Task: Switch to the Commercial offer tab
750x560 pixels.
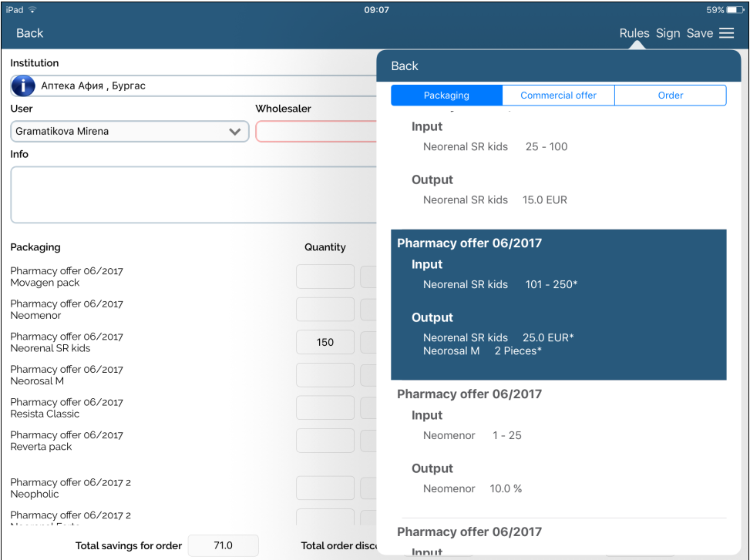Action: pos(558,96)
